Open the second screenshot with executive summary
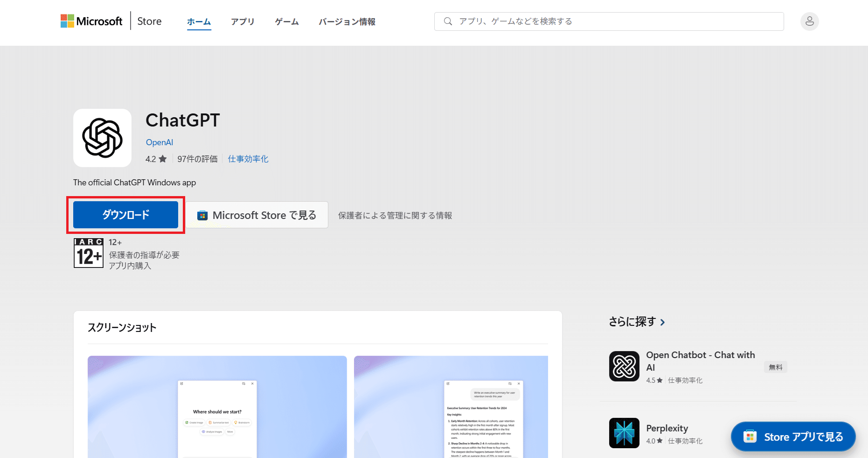The width and height of the screenshot is (868, 458). click(451, 407)
